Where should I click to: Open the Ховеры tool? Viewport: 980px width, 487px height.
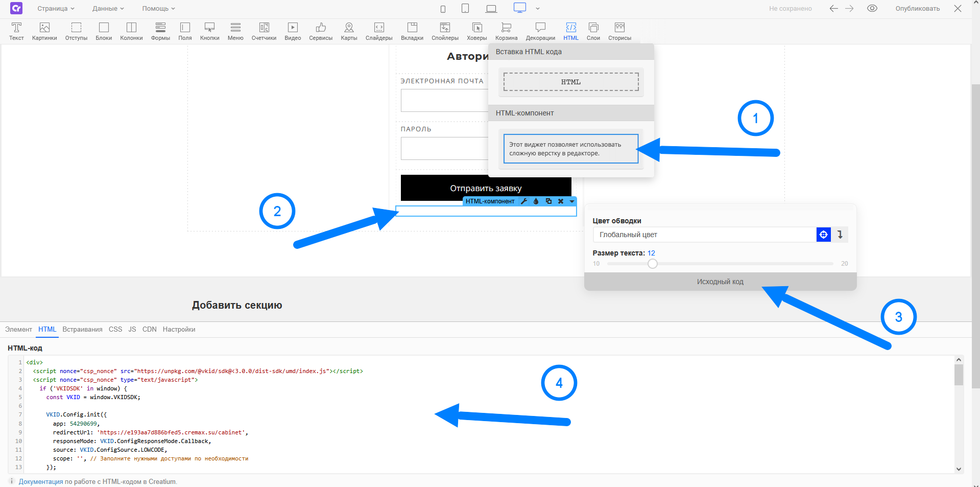pos(477,31)
